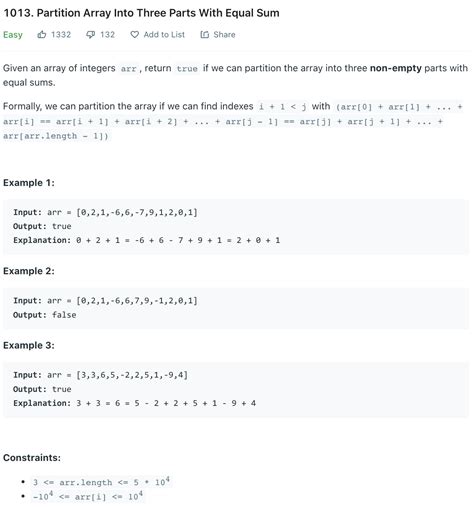
Task: Click the inline code word arr
Action: pos(129,69)
